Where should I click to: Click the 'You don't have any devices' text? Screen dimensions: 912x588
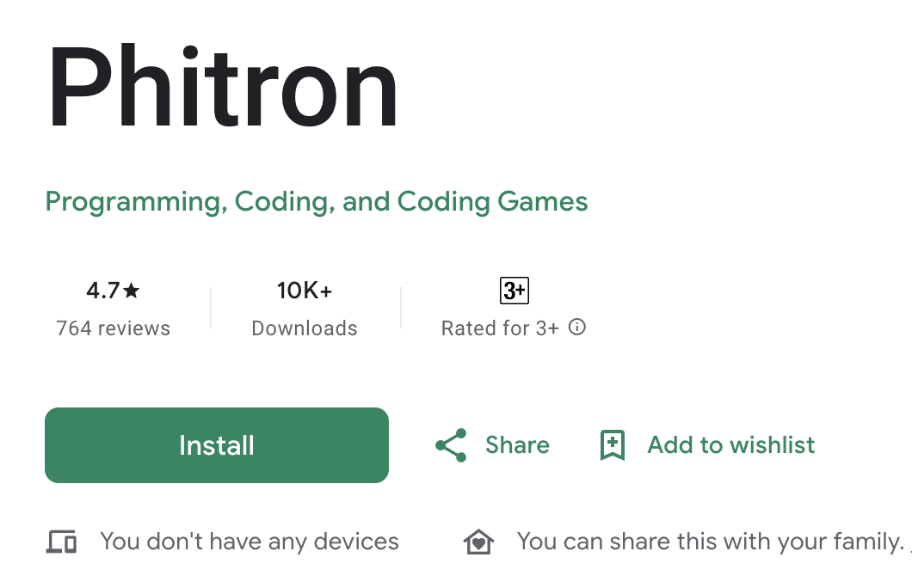coord(250,542)
